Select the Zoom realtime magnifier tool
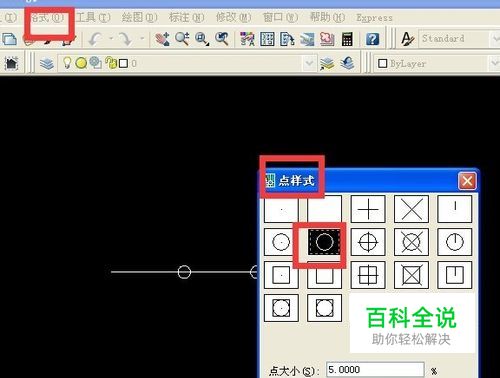 [x=182, y=39]
